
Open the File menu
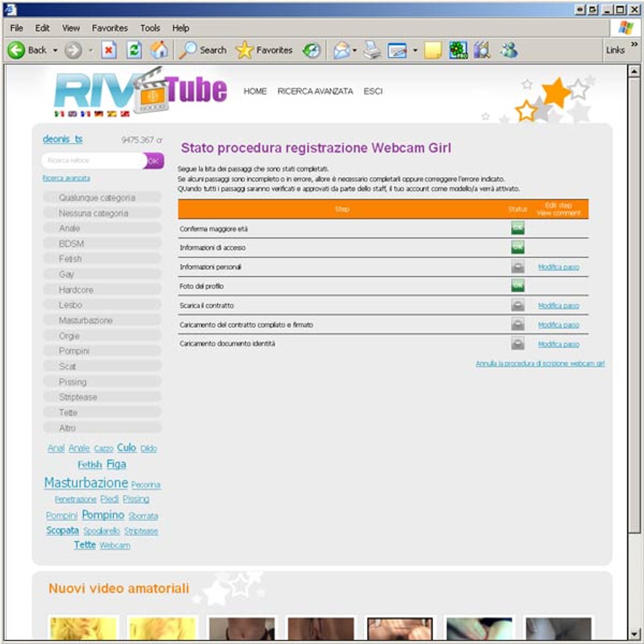tap(17, 28)
